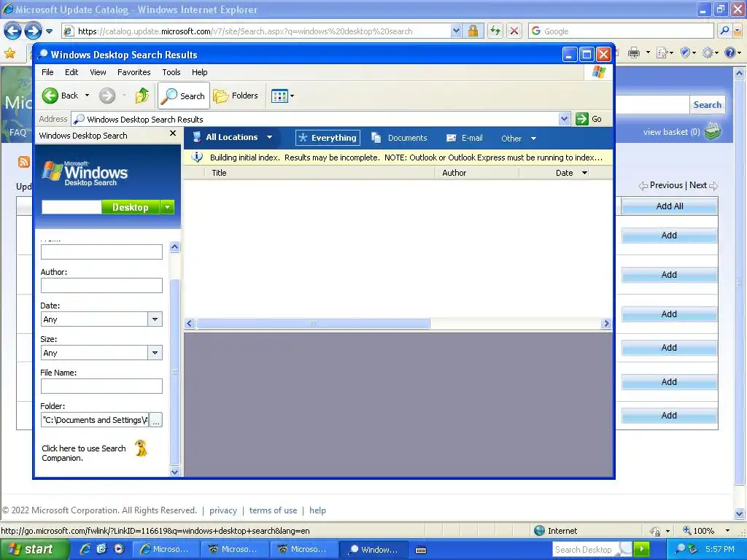Click the green Desktop search button
The height and width of the screenshot is (560, 747).
(130, 207)
